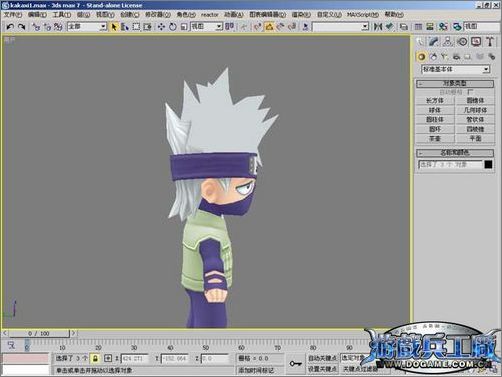The width and height of the screenshot is (502, 377).
Task: Toggle the Window/Crossing selection icon
Action: tap(147, 27)
